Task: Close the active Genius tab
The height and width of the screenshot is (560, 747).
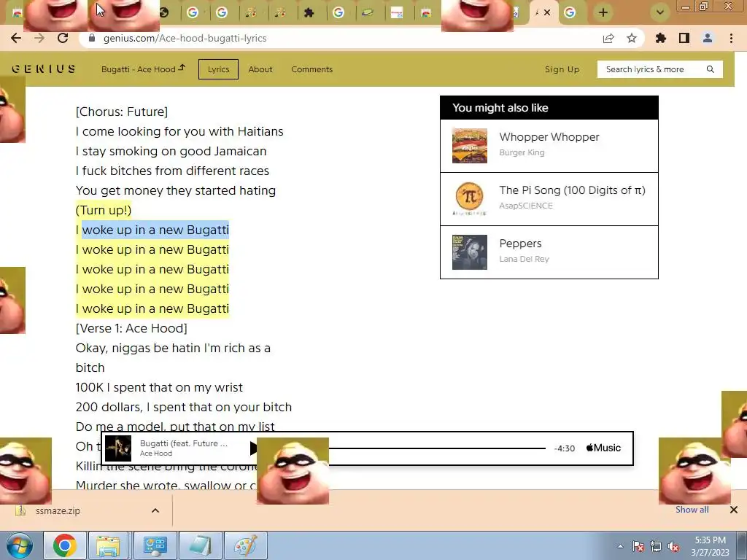Action: click(x=547, y=12)
